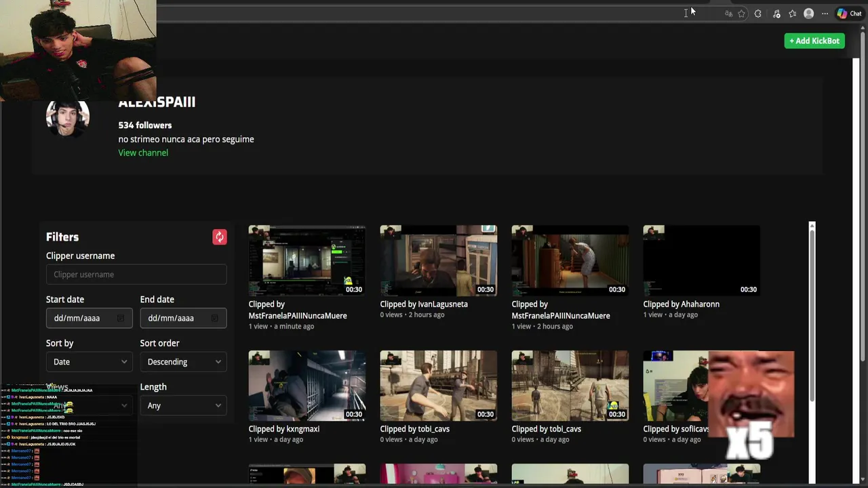The width and height of the screenshot is (868, 488).
Task: Open the Start date calendar picker icon
Action: [x=121, y=318]
